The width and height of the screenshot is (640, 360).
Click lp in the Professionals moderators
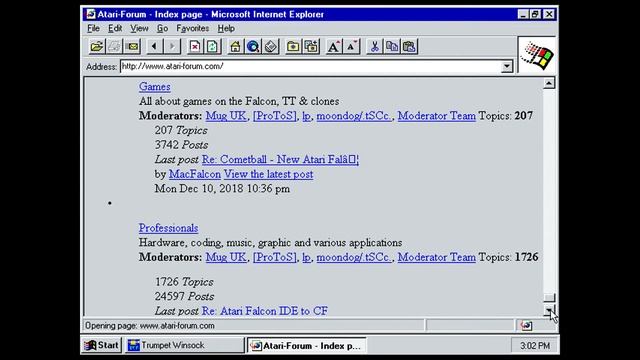click(306, 258)
